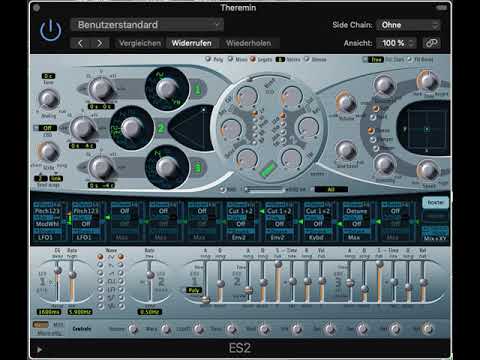Open the Side Chain Ohne dropdown
This screenshot has width=480, height=360.
tap(408, 25)
